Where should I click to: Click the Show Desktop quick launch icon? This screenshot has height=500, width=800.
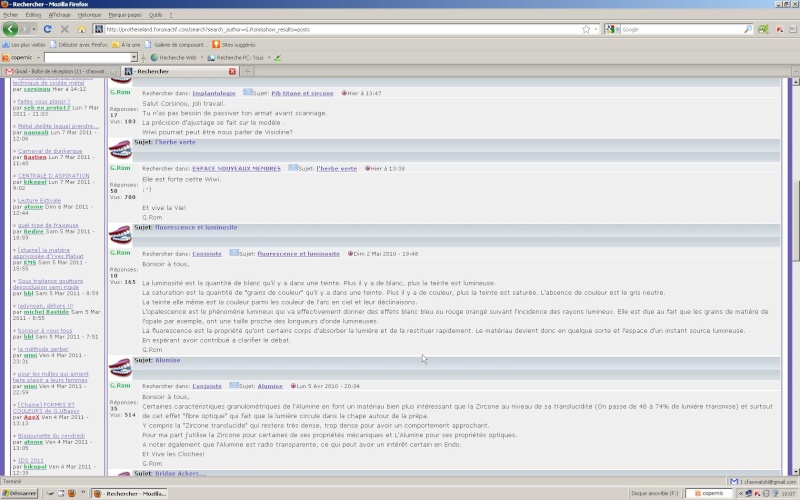[61, 493]
